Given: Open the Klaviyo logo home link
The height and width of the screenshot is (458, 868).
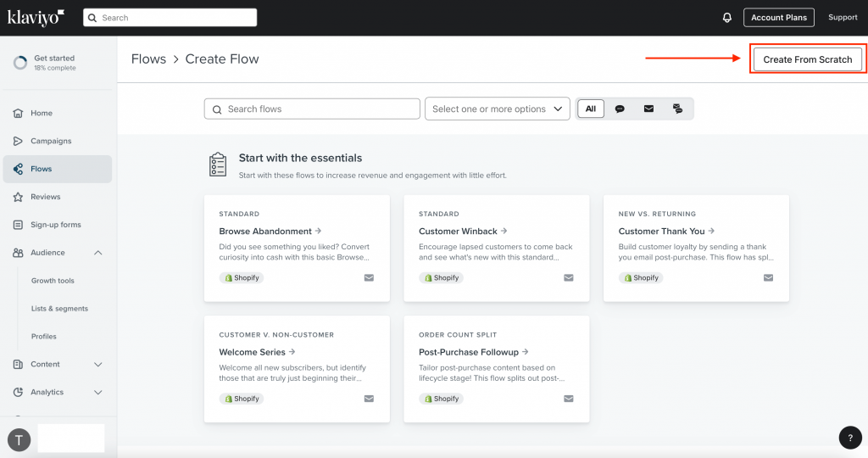Looking at the screenshot, I should [x=36, y=18].
